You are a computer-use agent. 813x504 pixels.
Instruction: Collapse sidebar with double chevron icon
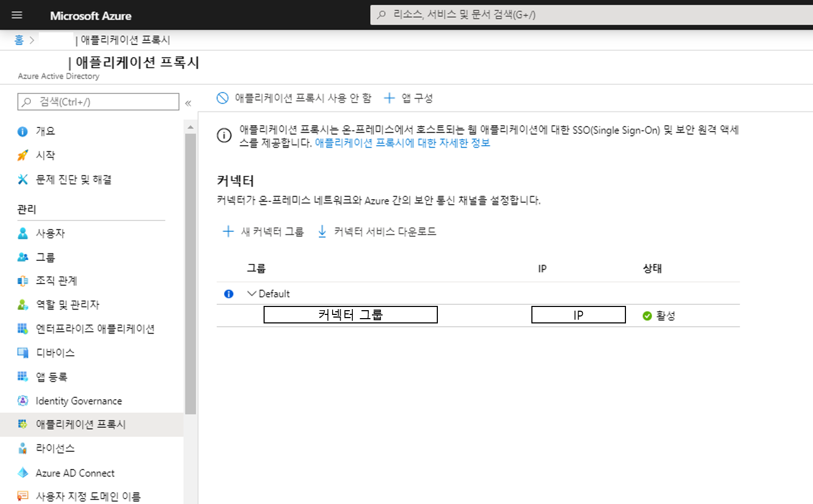pos(188,103)
